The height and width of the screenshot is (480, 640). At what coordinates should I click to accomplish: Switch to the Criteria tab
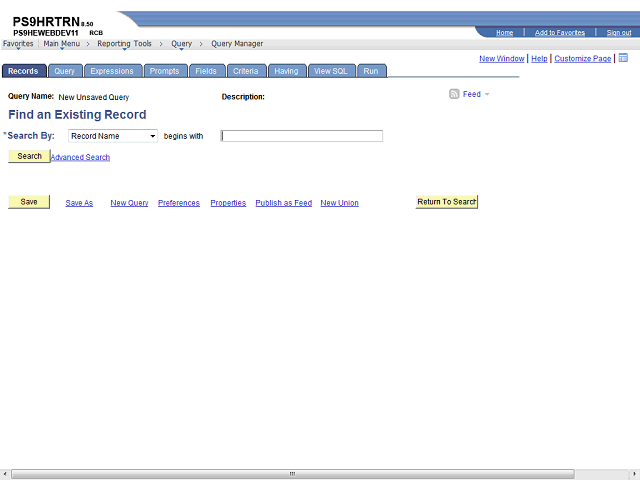tap(245, 71)
